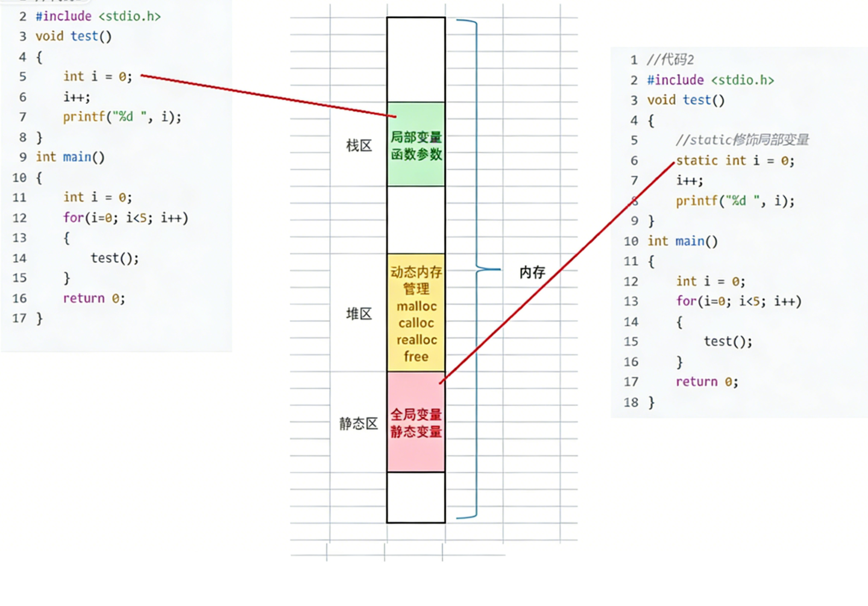
Task: Click the 栈区 label in the memory diagram
Action: tap(359, 145)
